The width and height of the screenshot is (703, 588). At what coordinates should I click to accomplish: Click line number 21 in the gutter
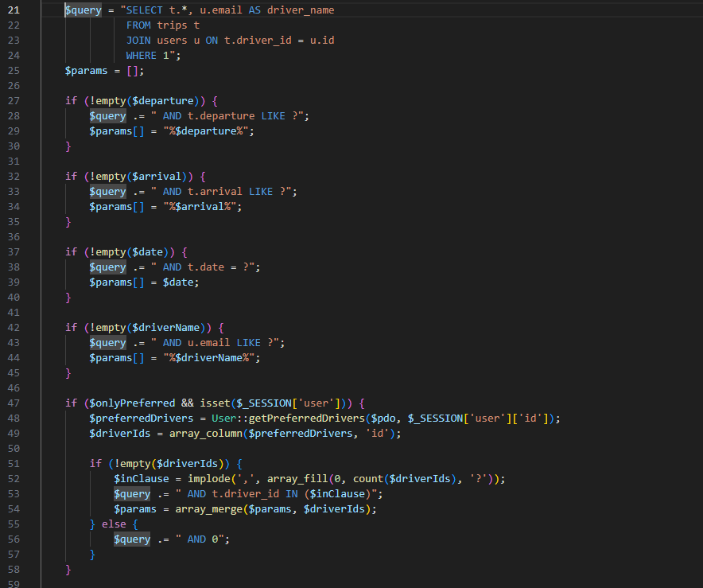pos(14,10)
